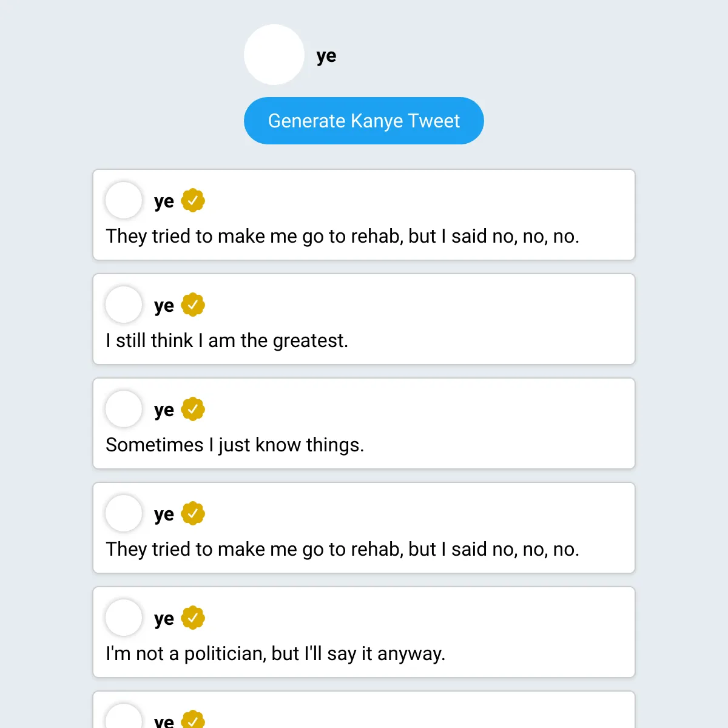Viewport: 728px width, 728px height.
Task: Click 'ye' username on 'politician' tweet
Action: [164, 619]
